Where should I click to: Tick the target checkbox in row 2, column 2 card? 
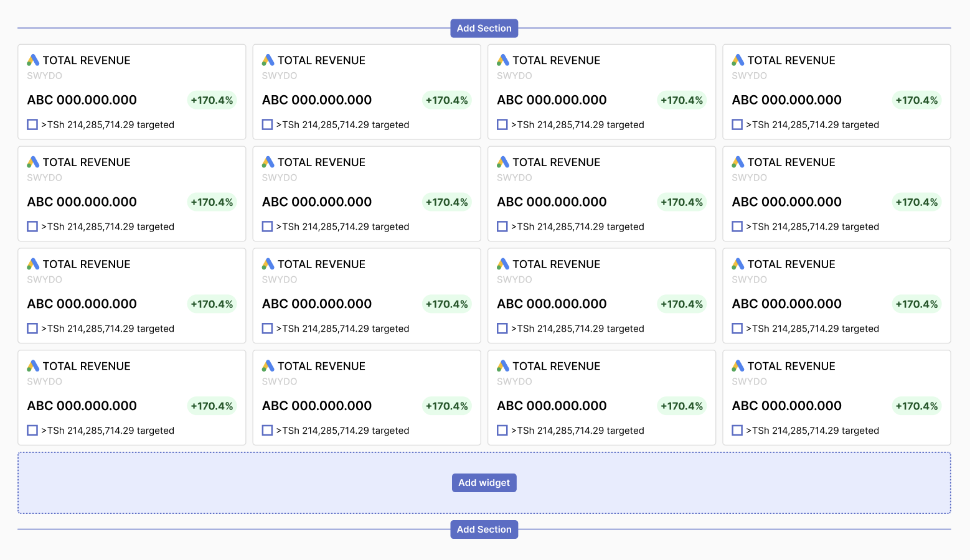pyautogui.click(x=267, y=226)
